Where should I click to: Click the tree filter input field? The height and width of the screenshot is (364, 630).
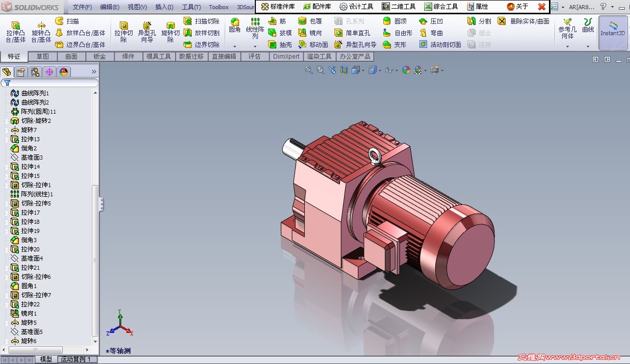(x=50, y=83)
